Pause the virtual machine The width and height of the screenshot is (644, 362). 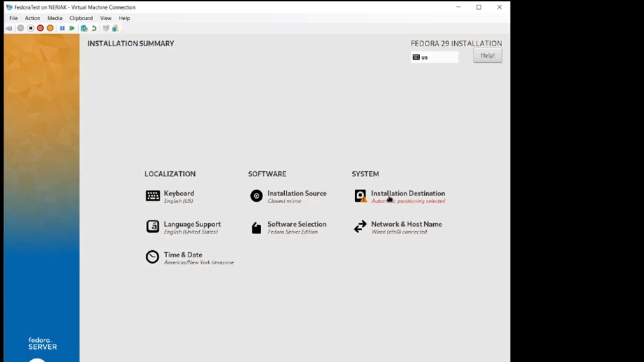[62, 28]
